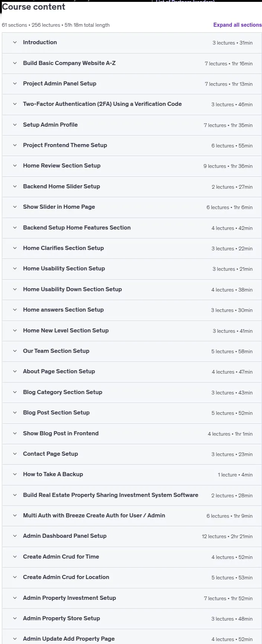
Task: Click the chevron for Setup Admin Profile
Action: pos(15,125)
